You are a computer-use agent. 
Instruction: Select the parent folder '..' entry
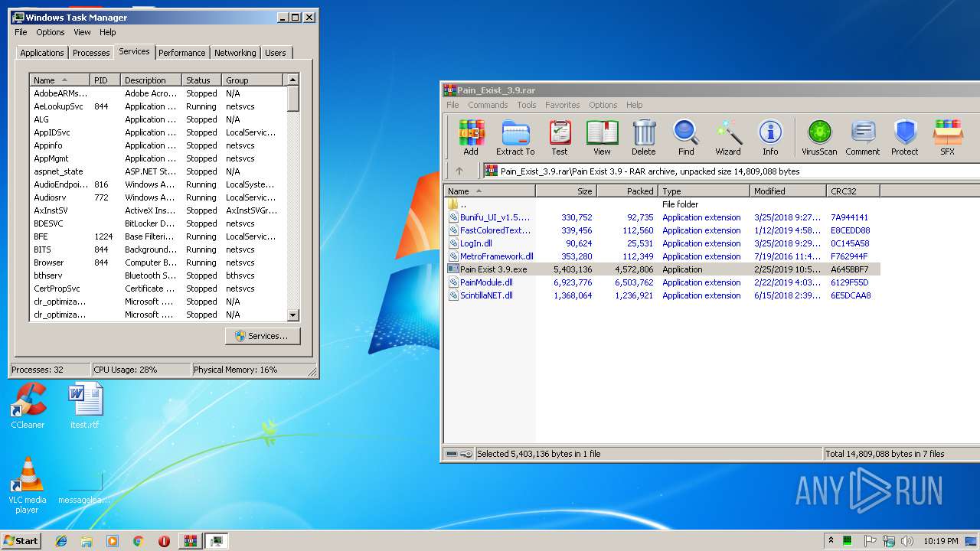(x=662, y=204)
